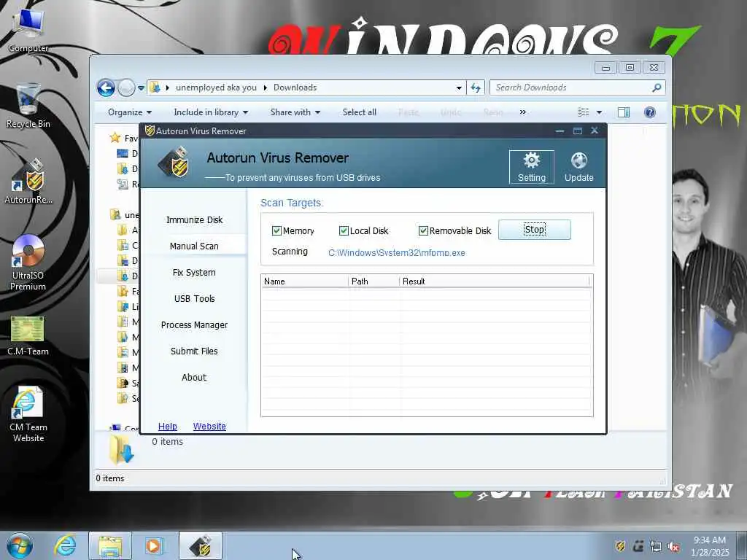This screenshot has height=560, width=747.
Task: Launch UltraISO Premium desktop shortcut
Action: pos(28,262)
